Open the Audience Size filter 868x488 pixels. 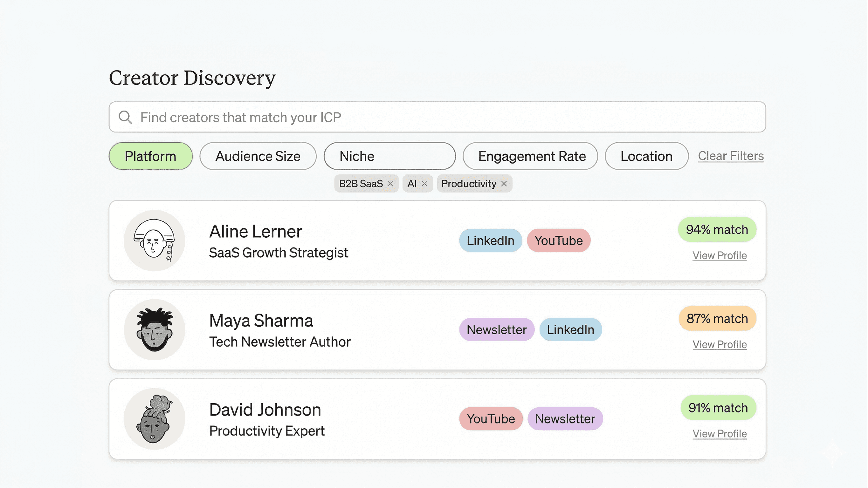click(258, 156)
